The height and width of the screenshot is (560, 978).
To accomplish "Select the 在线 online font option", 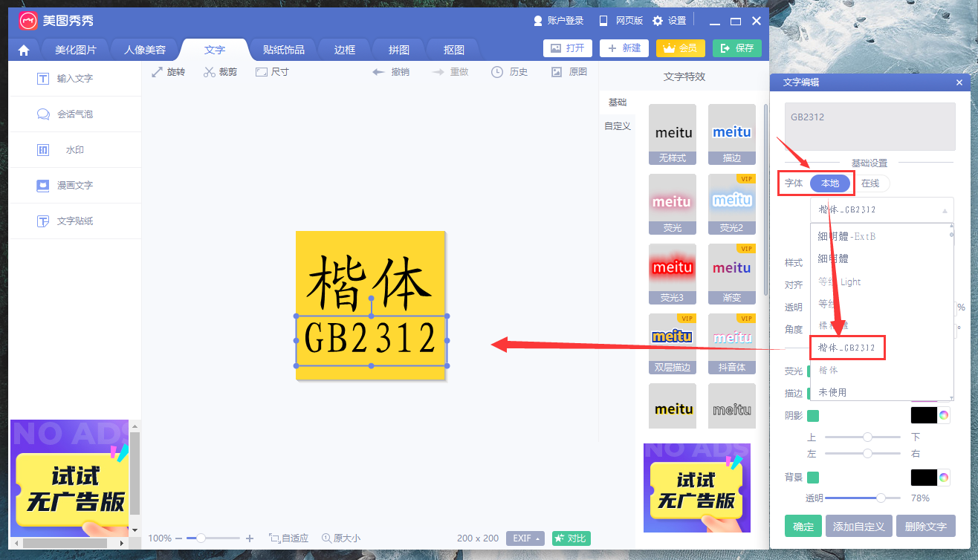I will [x=870, y=183].
